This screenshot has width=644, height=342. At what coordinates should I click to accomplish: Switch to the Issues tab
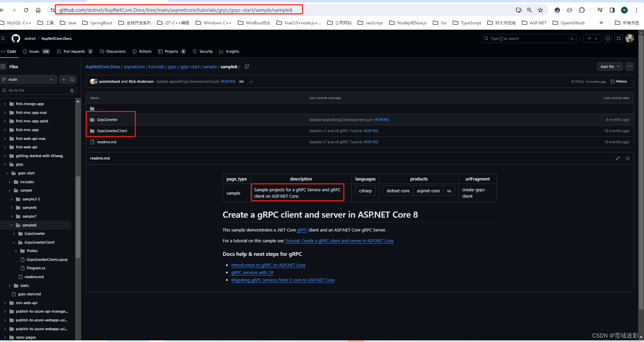coord(36,51)
